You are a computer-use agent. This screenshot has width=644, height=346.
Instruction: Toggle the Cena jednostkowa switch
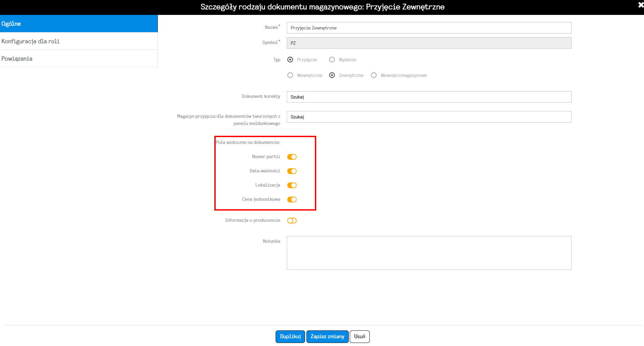pos(292,199)
